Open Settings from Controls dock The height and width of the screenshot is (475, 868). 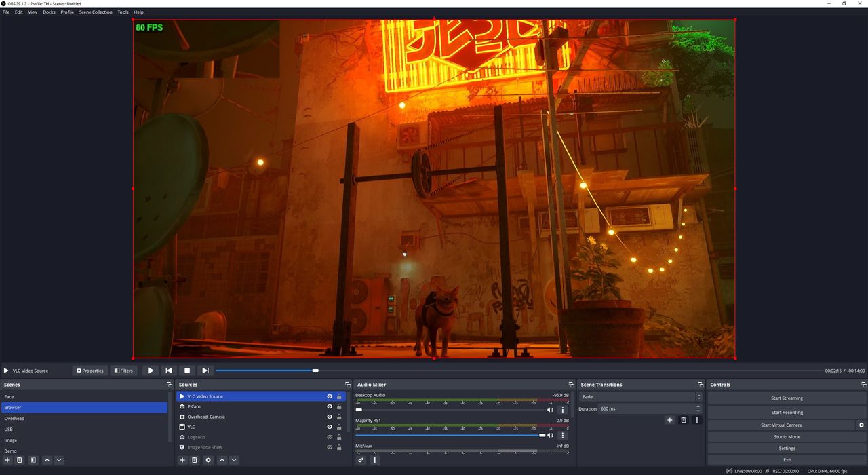(x=787, y=449)
